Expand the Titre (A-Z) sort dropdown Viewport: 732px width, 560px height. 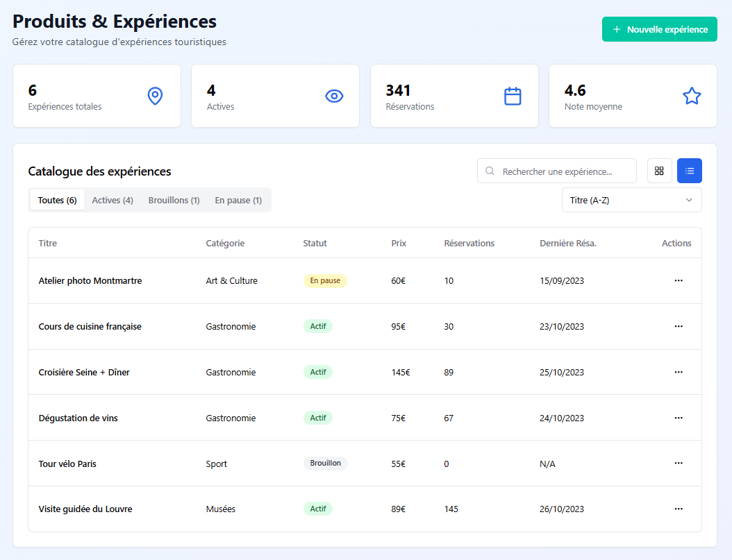coord(631,200)
